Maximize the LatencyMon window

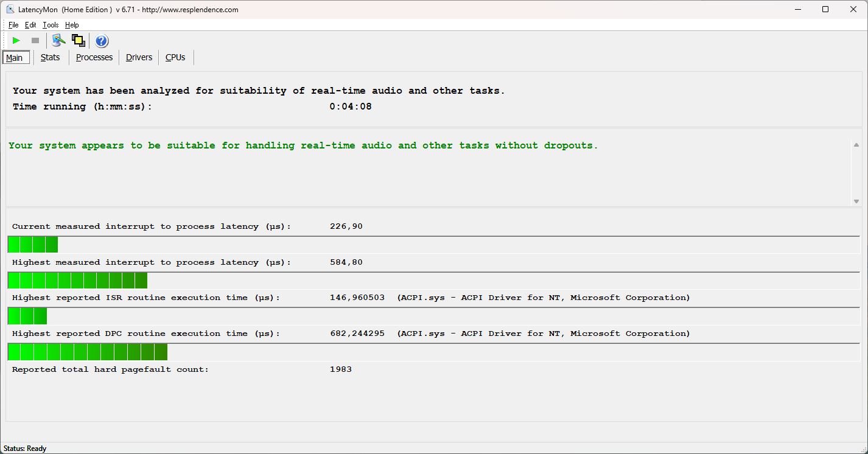coord(825,9)
